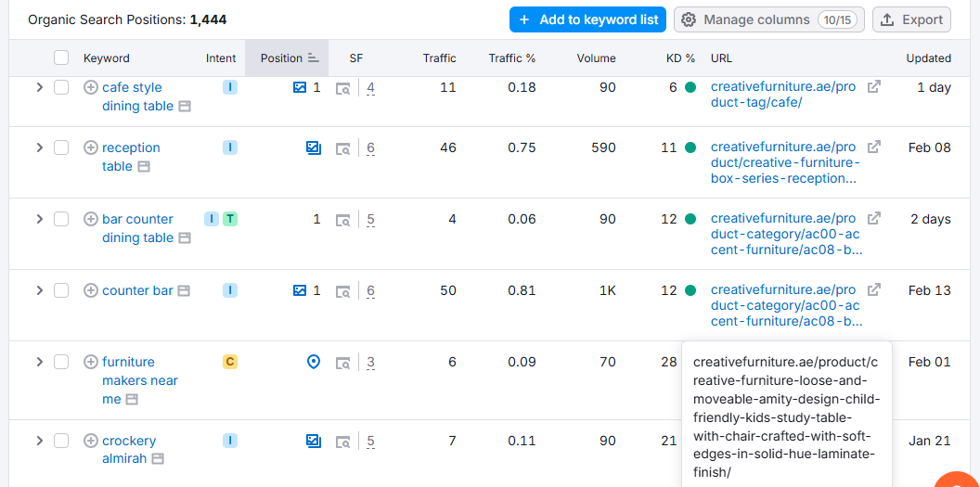Check the reception table row checkbox

pos(60,148)
